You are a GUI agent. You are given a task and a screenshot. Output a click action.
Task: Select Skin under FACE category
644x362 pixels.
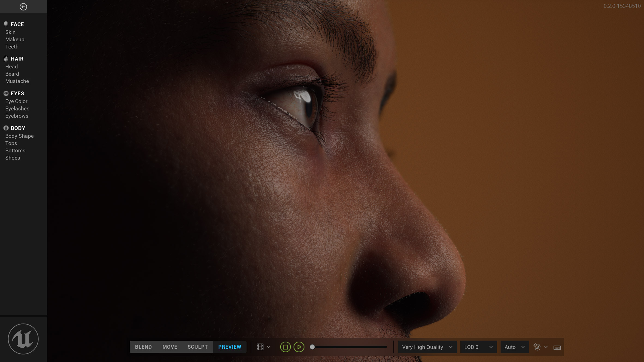tap(10, 32)
